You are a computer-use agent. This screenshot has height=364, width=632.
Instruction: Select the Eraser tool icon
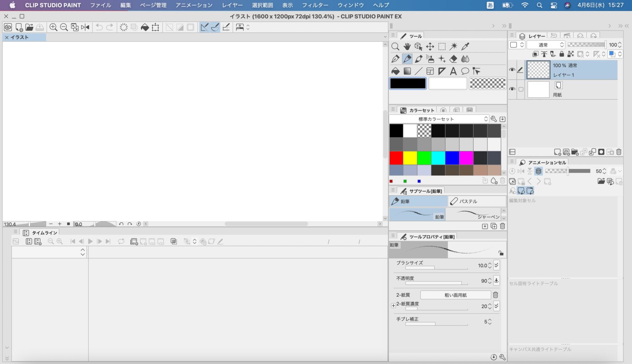coord(453,59)
